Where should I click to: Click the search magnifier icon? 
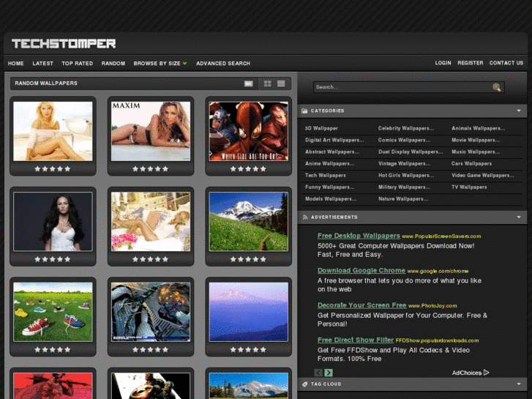(497, 87)
